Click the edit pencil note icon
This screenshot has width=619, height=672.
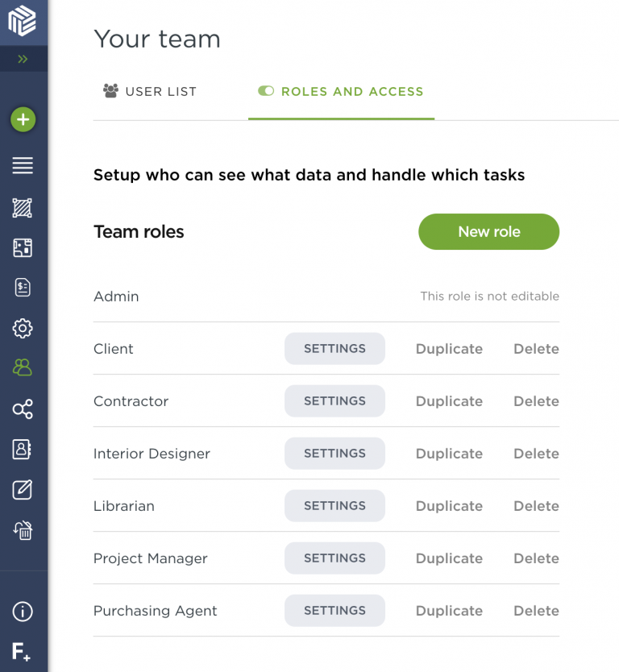click(23, 489)
